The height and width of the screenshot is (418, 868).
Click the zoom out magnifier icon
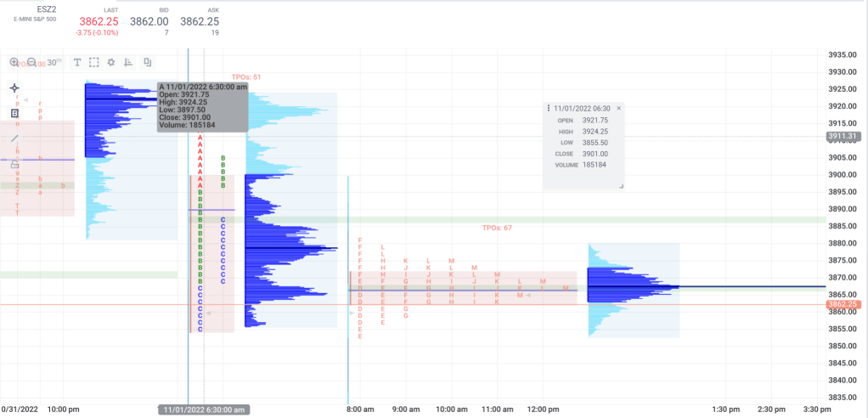32,62
